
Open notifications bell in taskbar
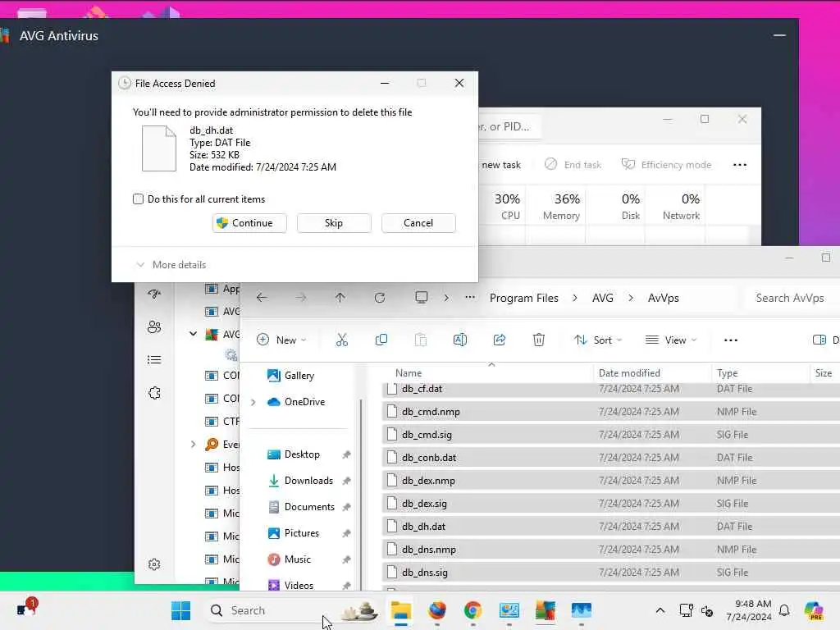point(784,610)
